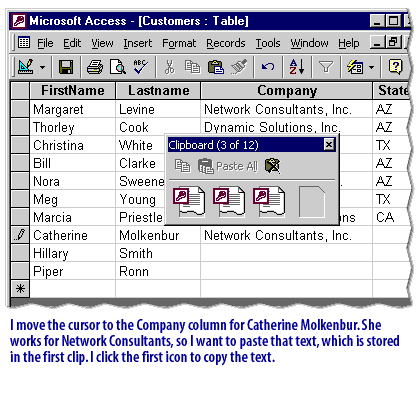Open the Help menu
420x420 pixels.
(349, 43)
